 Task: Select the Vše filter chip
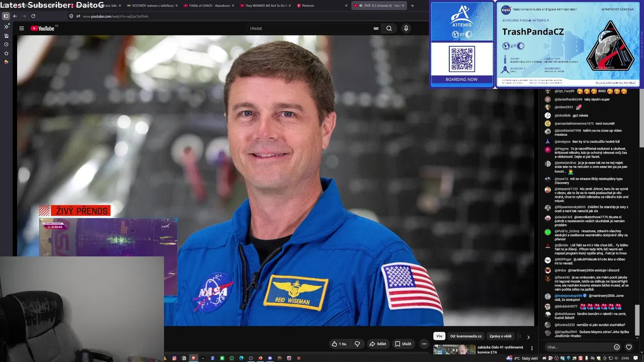tap(439, 336)
